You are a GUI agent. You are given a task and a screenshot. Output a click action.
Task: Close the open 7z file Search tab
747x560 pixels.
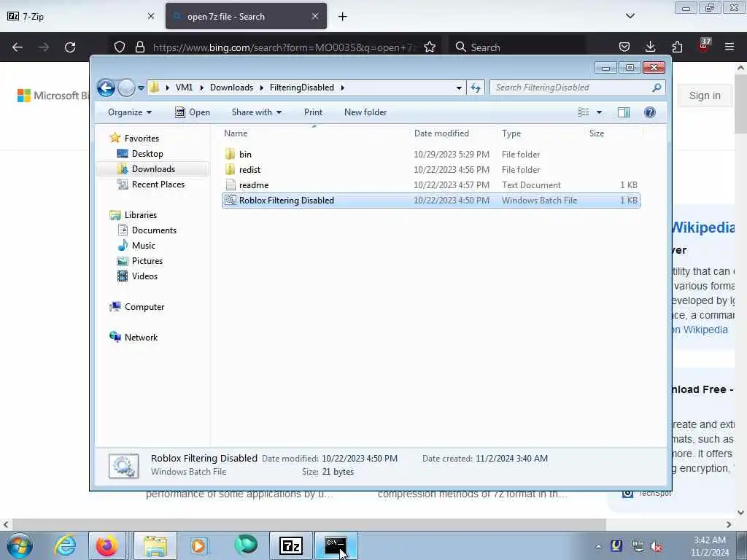coord(315,16)
